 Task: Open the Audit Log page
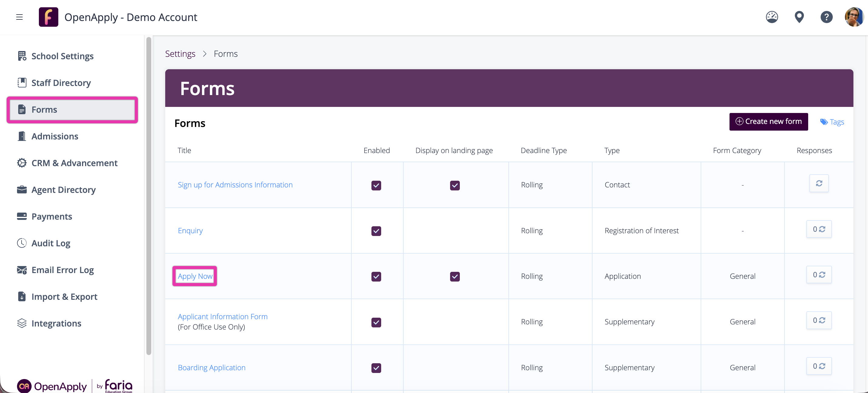pos(50,243)
